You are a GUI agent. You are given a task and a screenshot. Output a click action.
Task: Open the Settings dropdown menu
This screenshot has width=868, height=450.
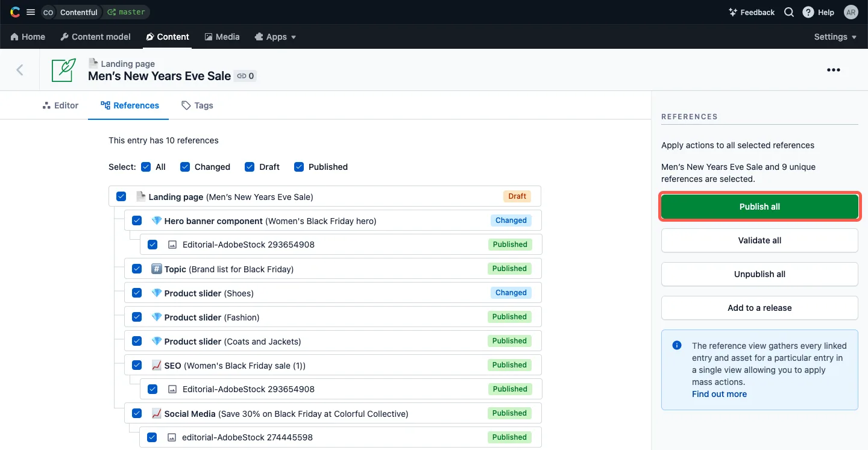835,37
